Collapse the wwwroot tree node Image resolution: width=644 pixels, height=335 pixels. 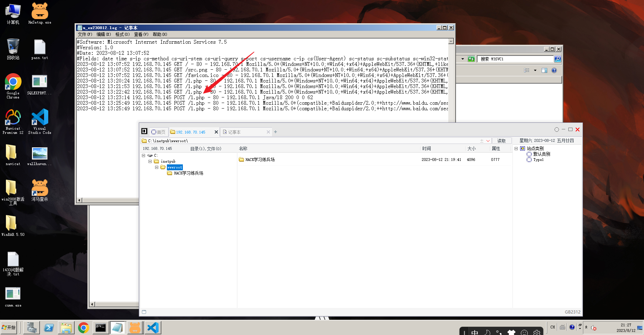click(157, 167)
